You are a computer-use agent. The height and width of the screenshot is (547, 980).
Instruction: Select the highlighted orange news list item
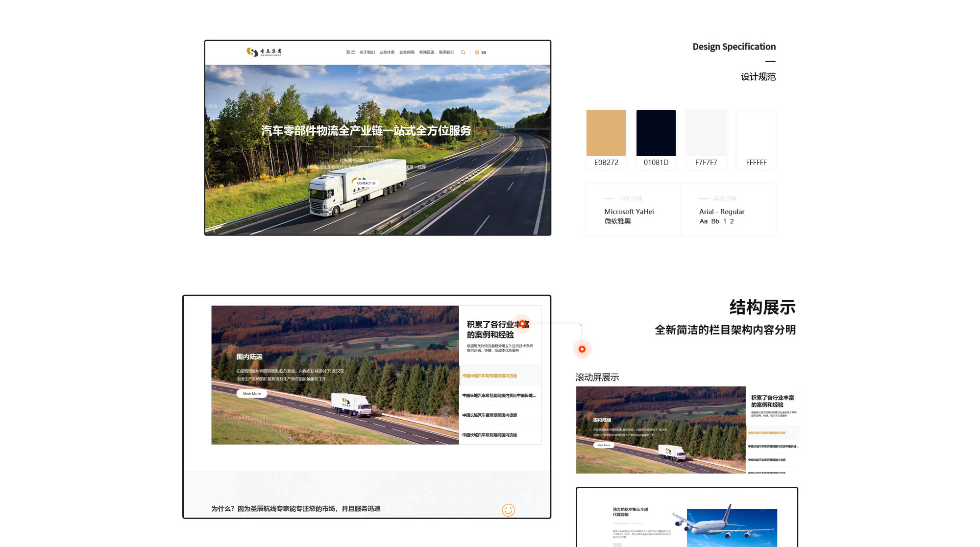coord(490,376)
